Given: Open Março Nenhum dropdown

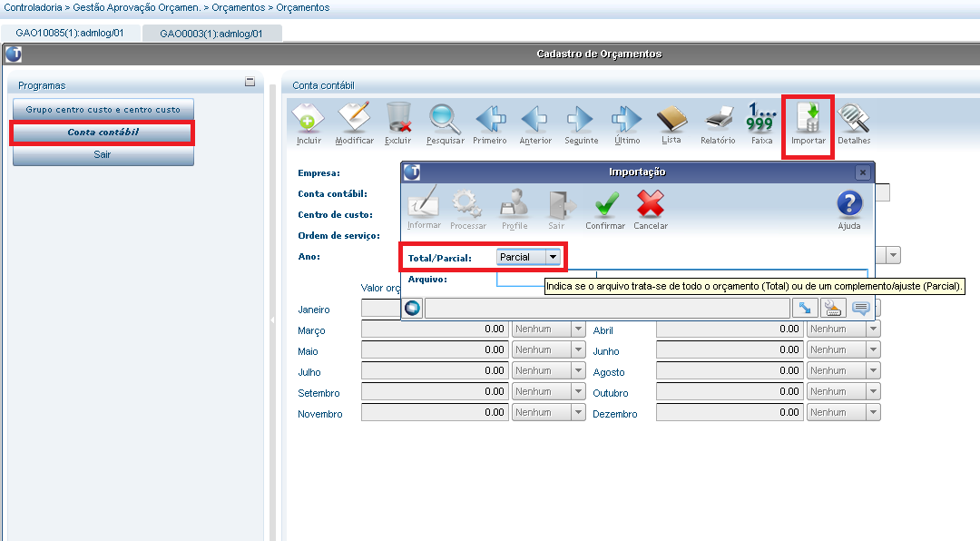Looking at the screenshot, I should 548,329.
